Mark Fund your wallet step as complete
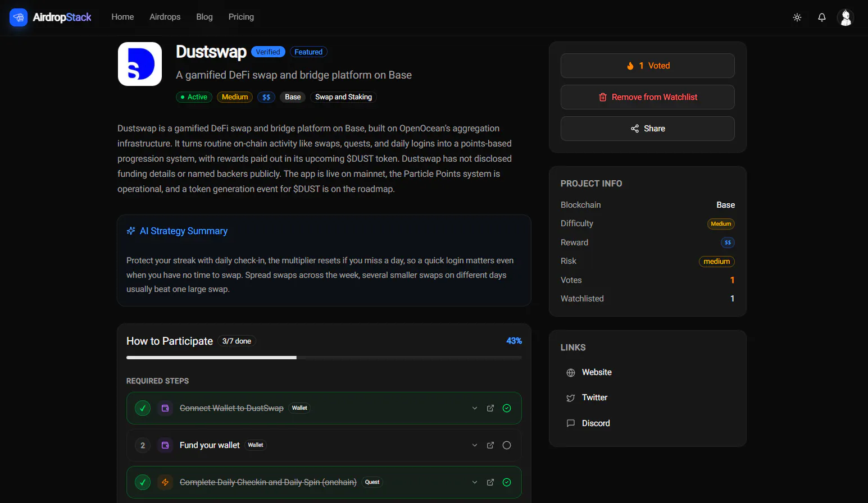Image resolution: width=868 pixels, height=503 pixels. 507,445
